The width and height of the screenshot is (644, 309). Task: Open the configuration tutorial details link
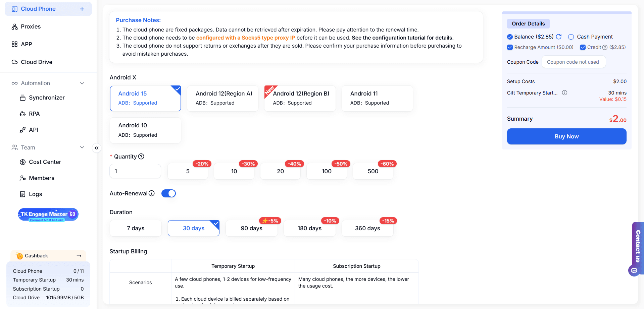coord(402,38)
